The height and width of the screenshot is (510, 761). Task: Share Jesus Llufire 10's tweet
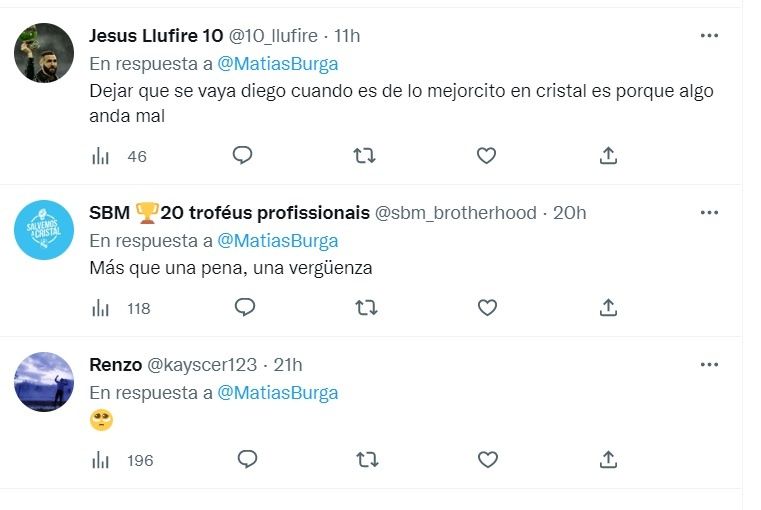pyautogui.click(x=607, y=155)
